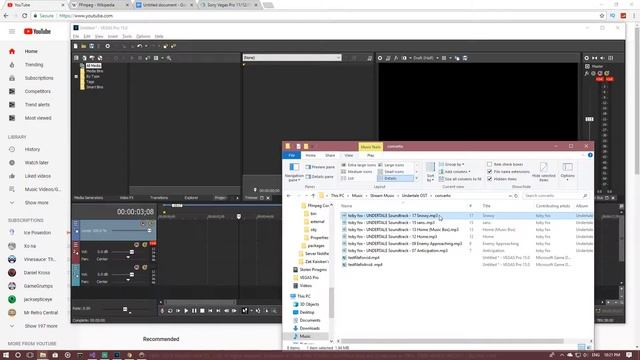This screenshot has height=360, width=640.
Task: Stop playback in VEGAS transport bar
Action: coord(202,311)
